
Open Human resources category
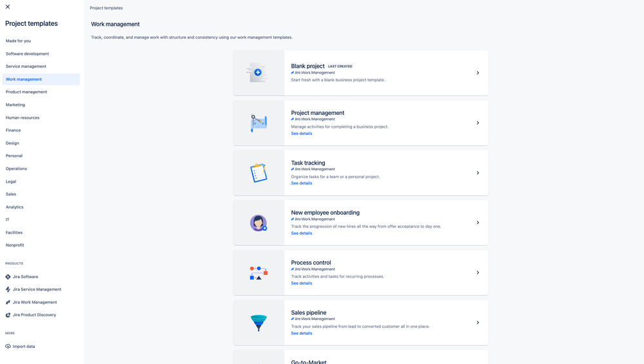[x=23, y=117]
